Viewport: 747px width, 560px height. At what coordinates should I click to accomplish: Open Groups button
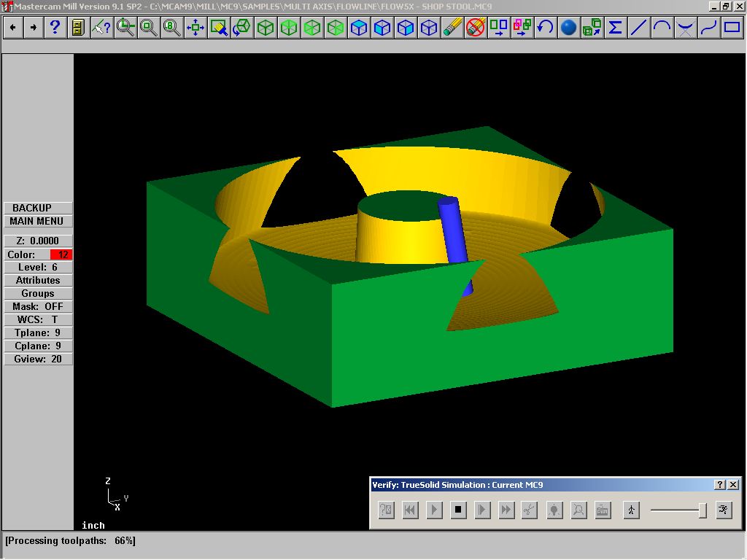[38, 294]
